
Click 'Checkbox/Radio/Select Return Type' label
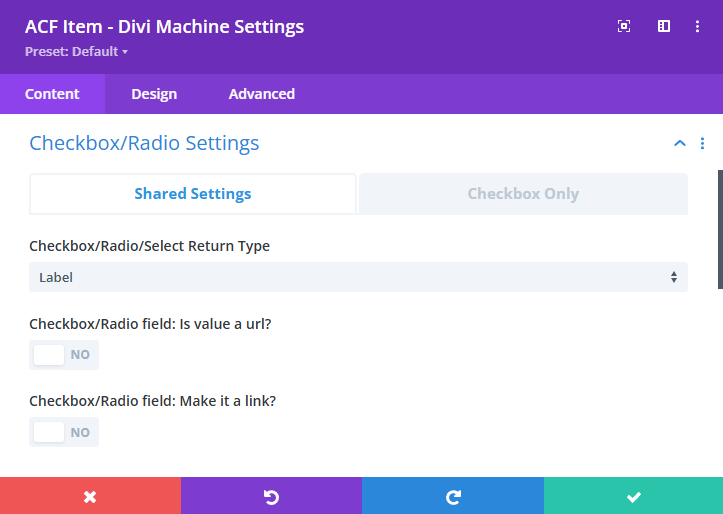[x=149, y=246]
